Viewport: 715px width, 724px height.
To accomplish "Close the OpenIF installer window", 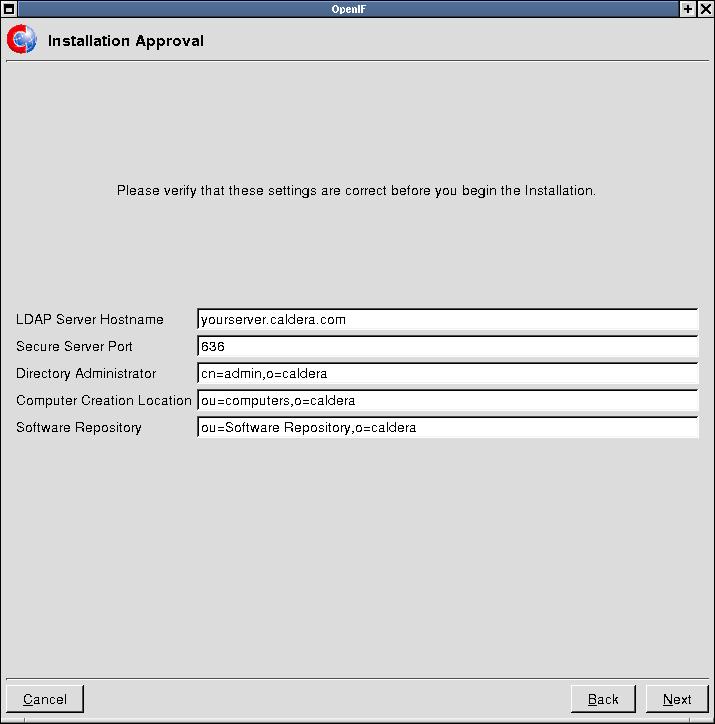I will coord(705,8).
